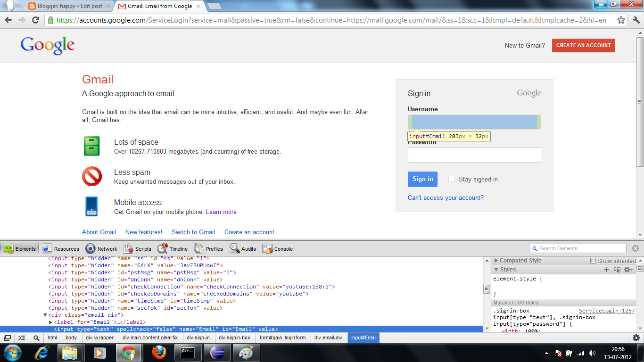Bookmark this page with the star icon
This screenshot has height=362, width=644.
[621, 20]
